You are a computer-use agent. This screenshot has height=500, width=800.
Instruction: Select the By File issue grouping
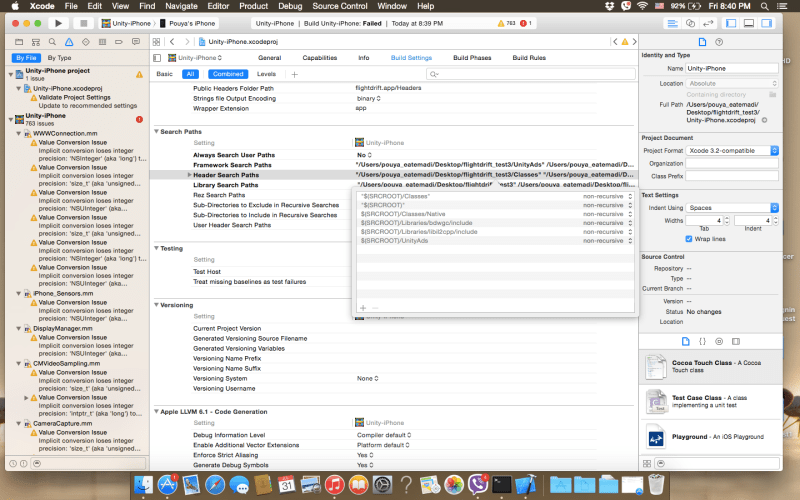[x=26, y=58]
